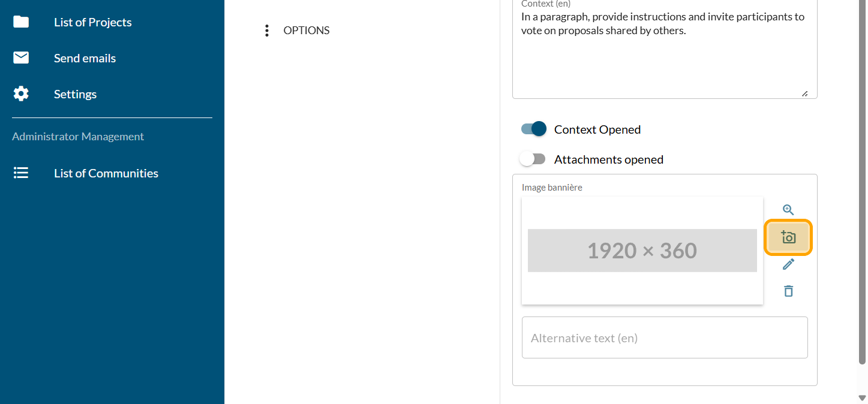Disable the Context Opened switch
Screen dimensions: 868x404
(534, 129)
